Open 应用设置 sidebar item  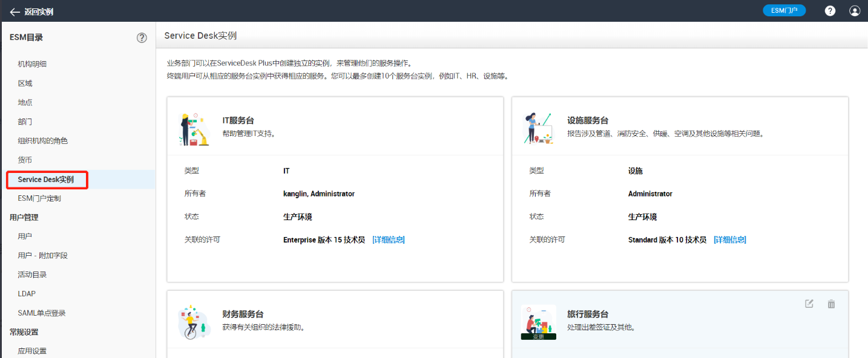(32, 351)
